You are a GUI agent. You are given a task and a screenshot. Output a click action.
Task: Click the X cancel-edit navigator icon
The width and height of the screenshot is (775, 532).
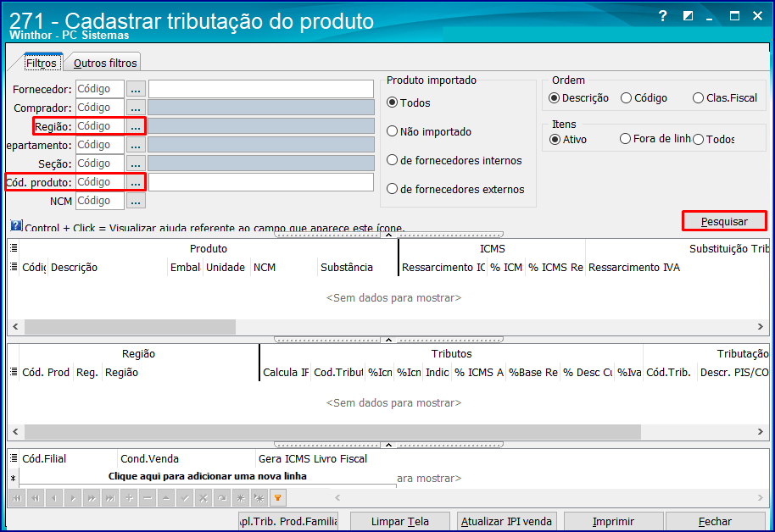click(x=204, y=498)
